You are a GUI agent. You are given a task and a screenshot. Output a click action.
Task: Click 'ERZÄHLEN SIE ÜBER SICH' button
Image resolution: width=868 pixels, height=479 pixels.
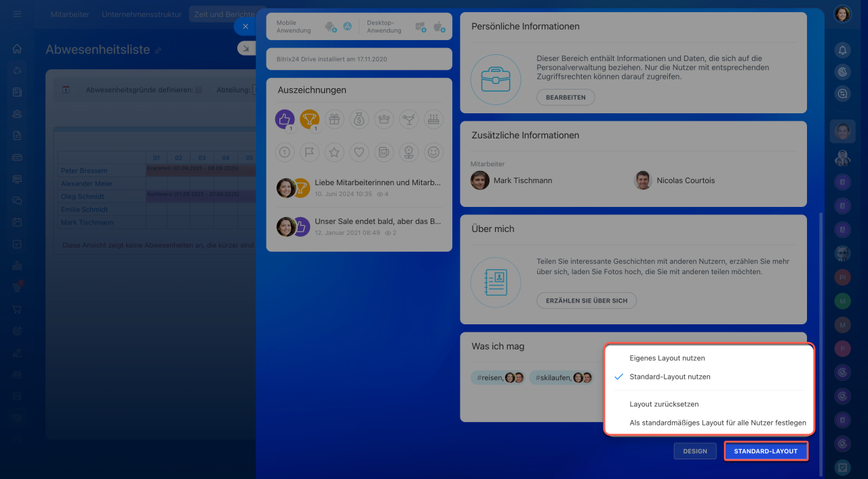[587, 300]
